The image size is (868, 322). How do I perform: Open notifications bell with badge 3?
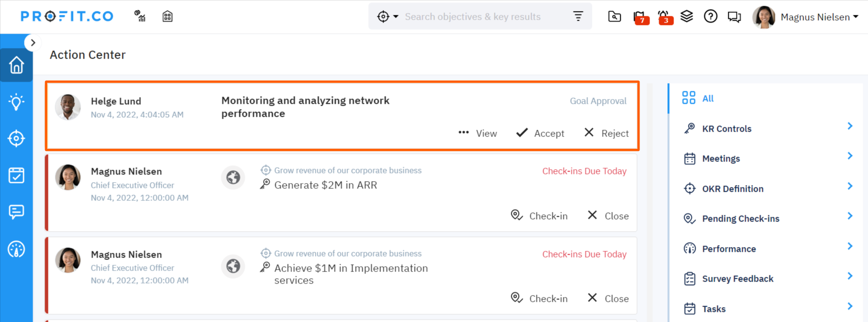click(x=664, y=17)
